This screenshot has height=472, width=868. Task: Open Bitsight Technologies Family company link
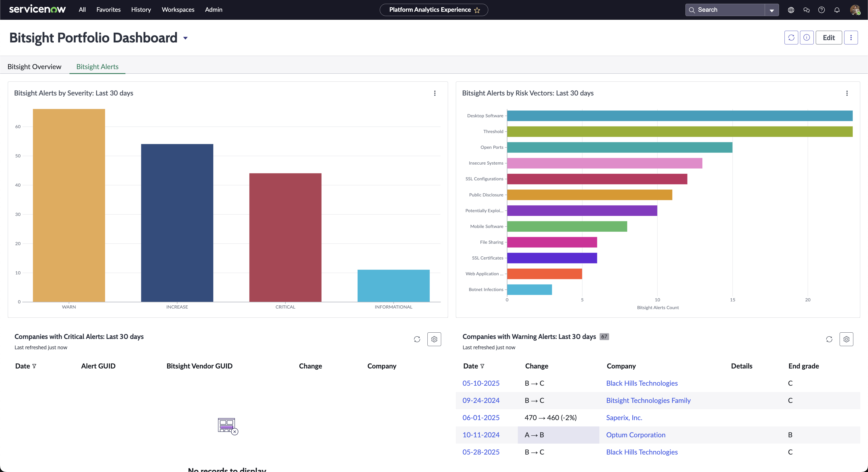[x=648, y=400]
